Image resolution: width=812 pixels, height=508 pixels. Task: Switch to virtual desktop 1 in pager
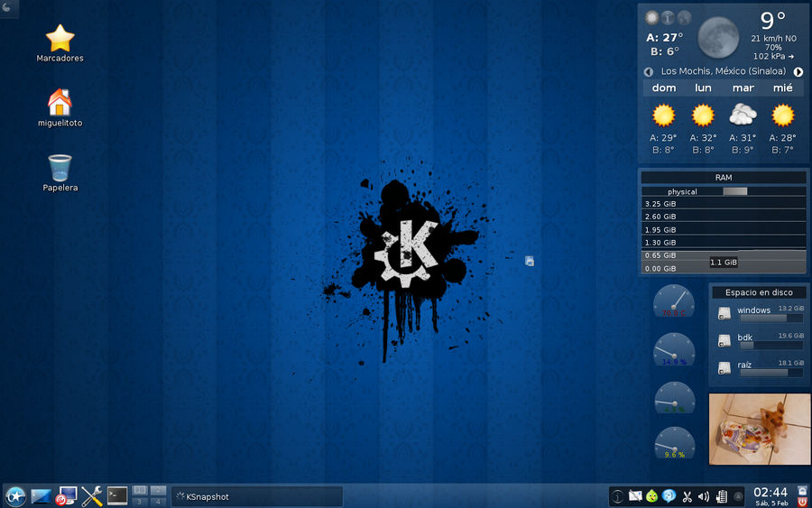(x=139, y=490)
